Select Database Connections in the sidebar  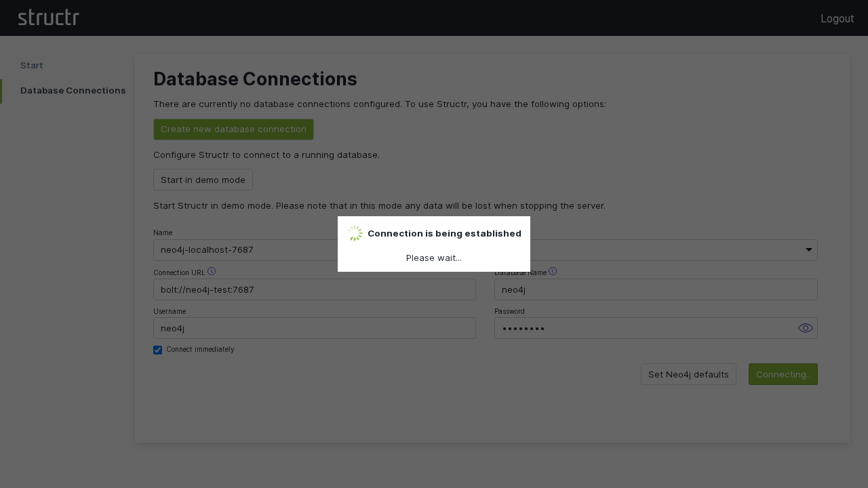73,90
